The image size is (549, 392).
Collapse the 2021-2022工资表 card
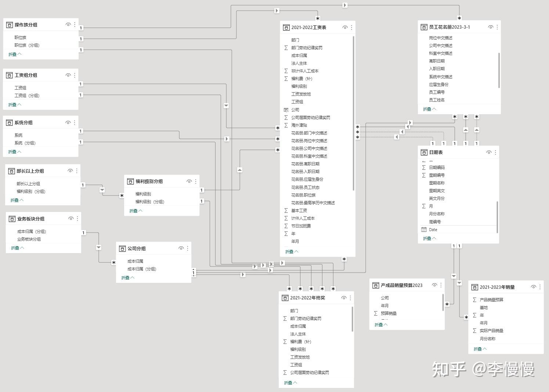click(292, 252)
